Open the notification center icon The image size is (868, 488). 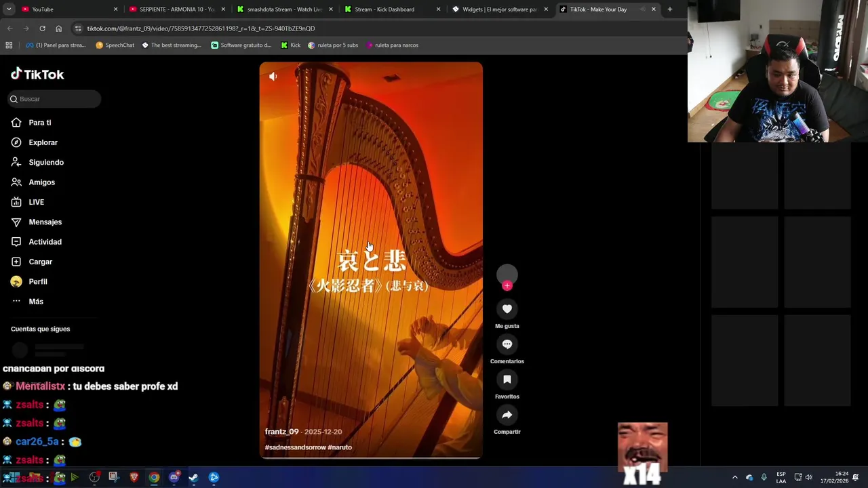tap(856, 477)
